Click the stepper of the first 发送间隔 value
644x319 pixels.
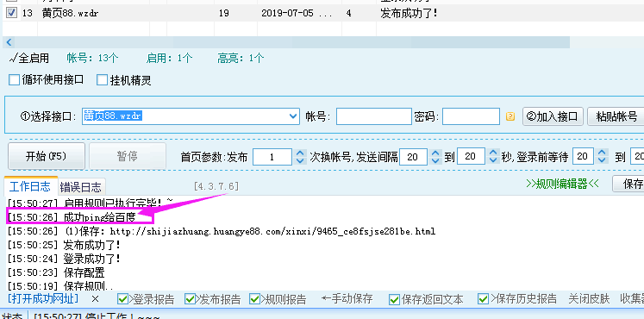[x=436, y=156]
